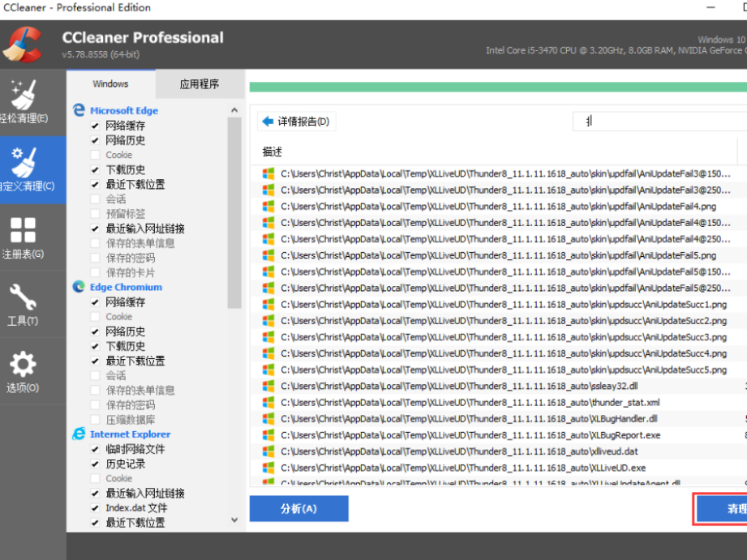Switch to the Windows tab
The image size is (747, 560).
pyautogui.click(x=110, y=83)
